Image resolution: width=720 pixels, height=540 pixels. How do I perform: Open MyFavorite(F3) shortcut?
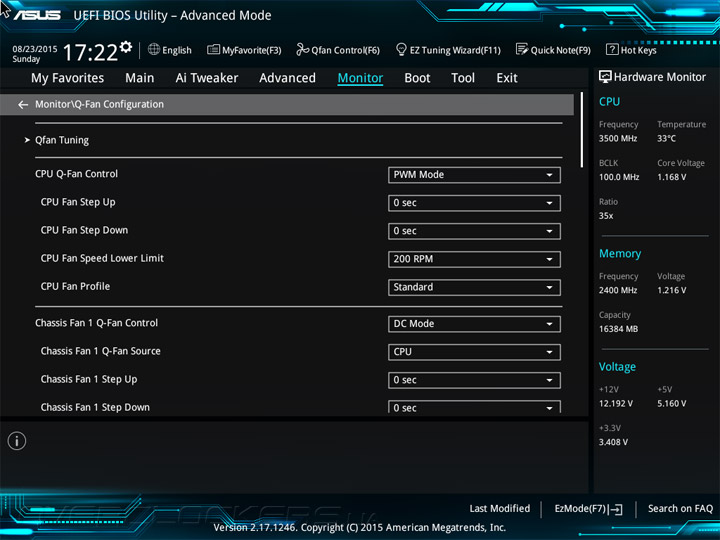244,50
